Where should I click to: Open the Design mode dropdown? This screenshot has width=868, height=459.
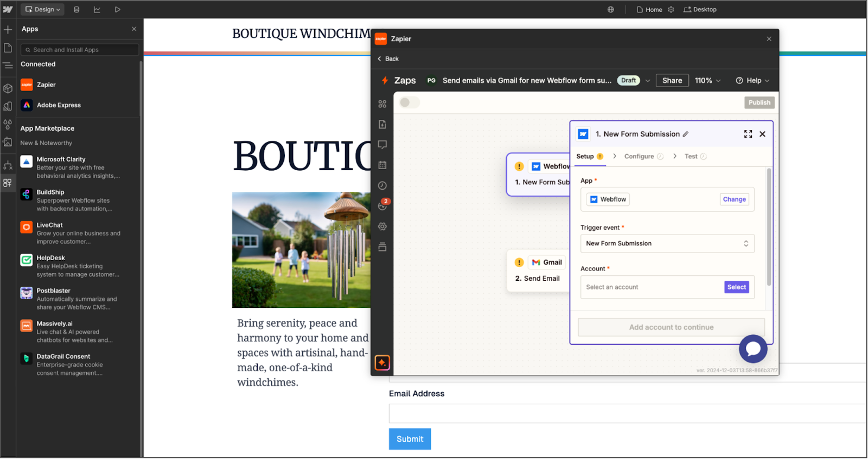click(x=43, y=9)
